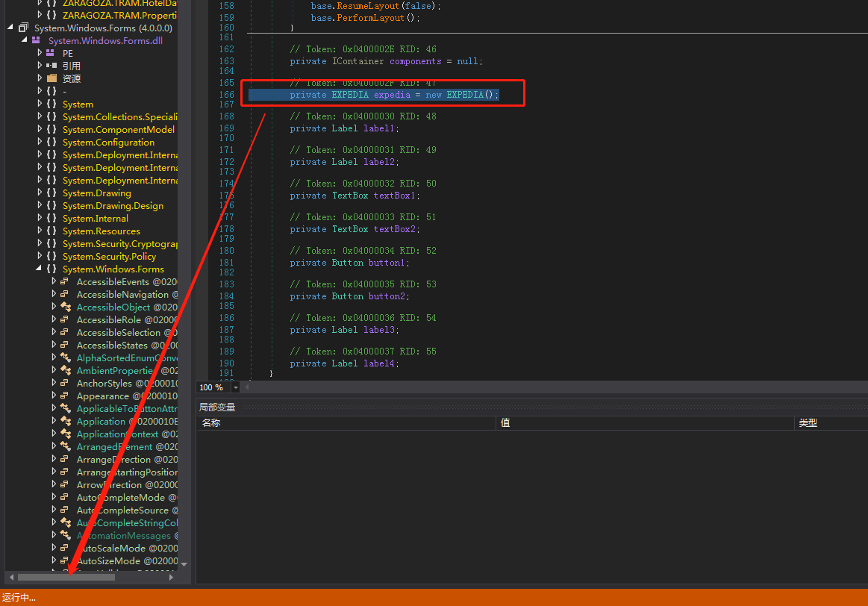Image resolution: width=868 pixels, height=606 pixels.
Task: Click the System.Windows.Forms namespace braces icon
Action: 51,269
